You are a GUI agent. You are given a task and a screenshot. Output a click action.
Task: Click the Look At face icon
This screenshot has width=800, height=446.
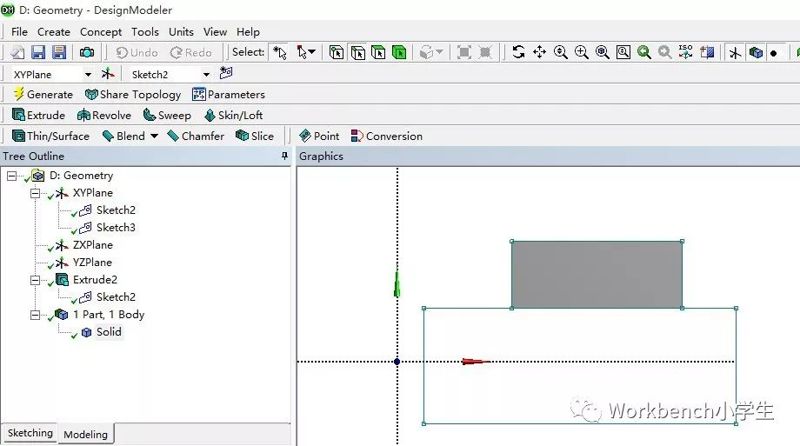click(x=707, y=52)
